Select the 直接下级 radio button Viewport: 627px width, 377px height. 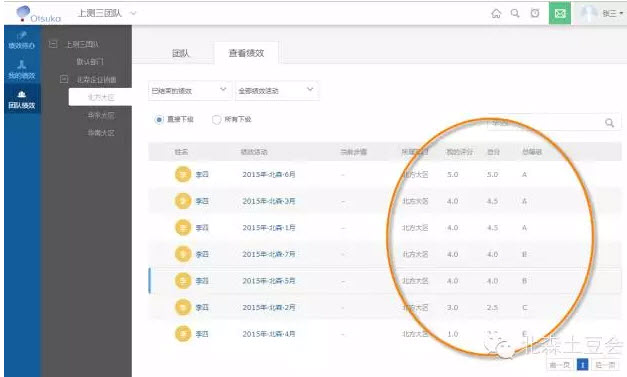click(x=159, y=120)
